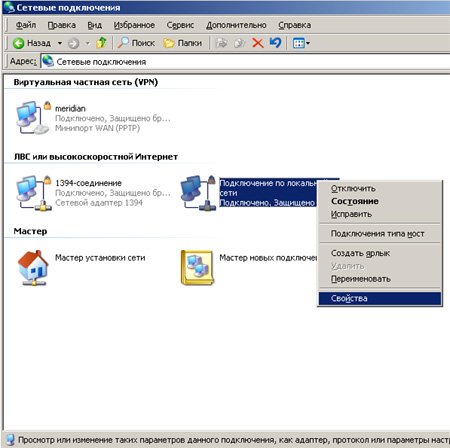Image resolution: width=450 pixels, height=448 pixels.
Task: Toggle the Папки folders pane button
Action: tap(182, 43)
